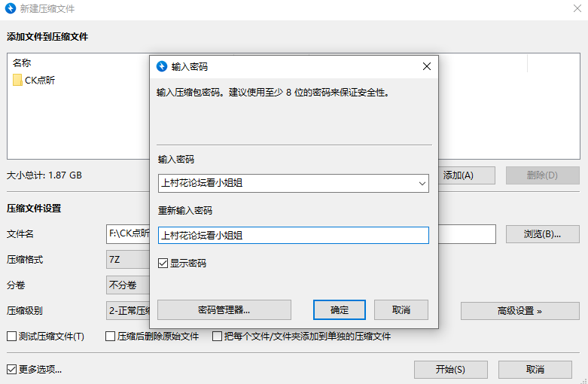Expand 高级设置 » options
The width and height of the screenshot is (588, 384).
pos(519,310)
